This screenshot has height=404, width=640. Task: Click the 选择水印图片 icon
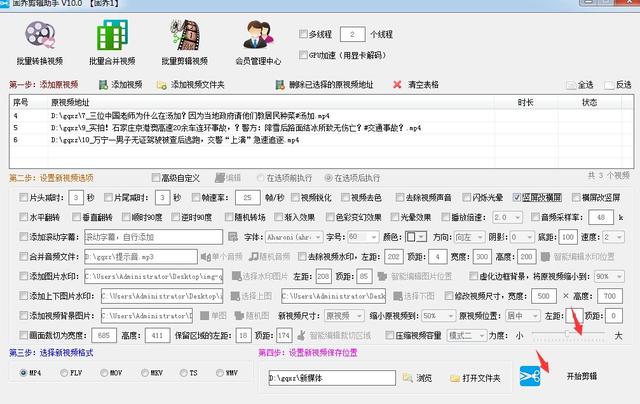click(236, 276)
